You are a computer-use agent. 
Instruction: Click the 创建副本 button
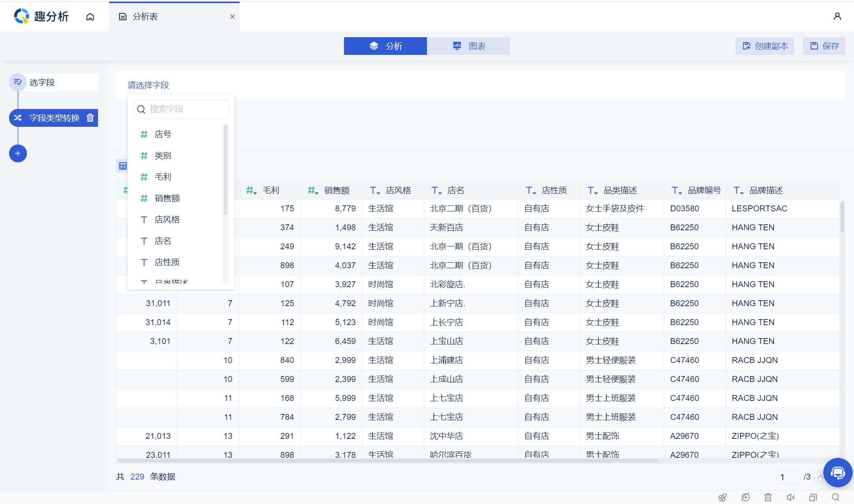click(x=765, y=46)
